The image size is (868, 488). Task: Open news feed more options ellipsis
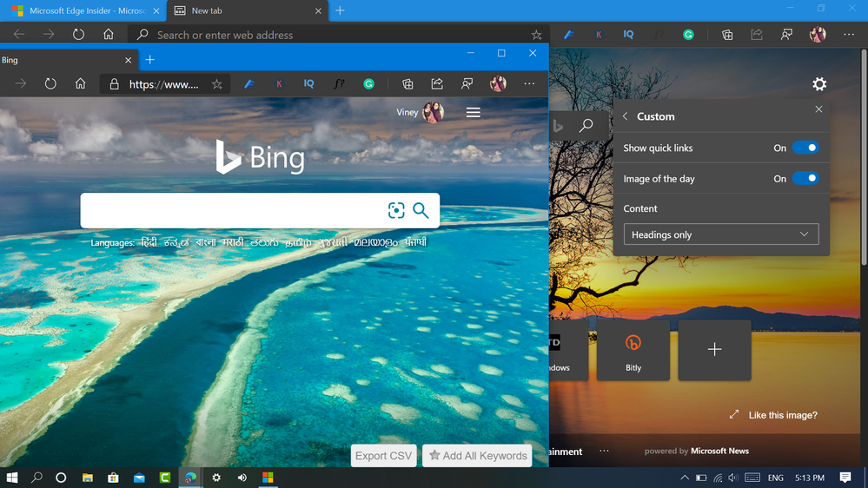coord(604,451)
